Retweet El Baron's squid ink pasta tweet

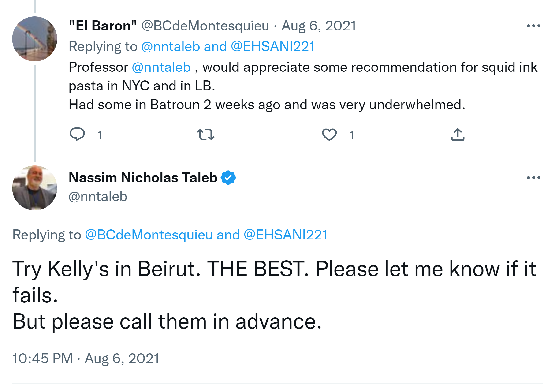[x=205, y=134]
